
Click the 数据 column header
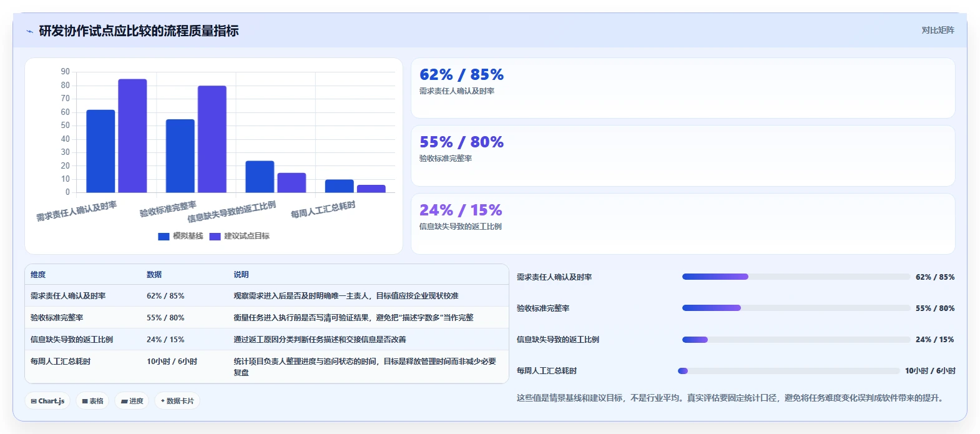point(154,275)
